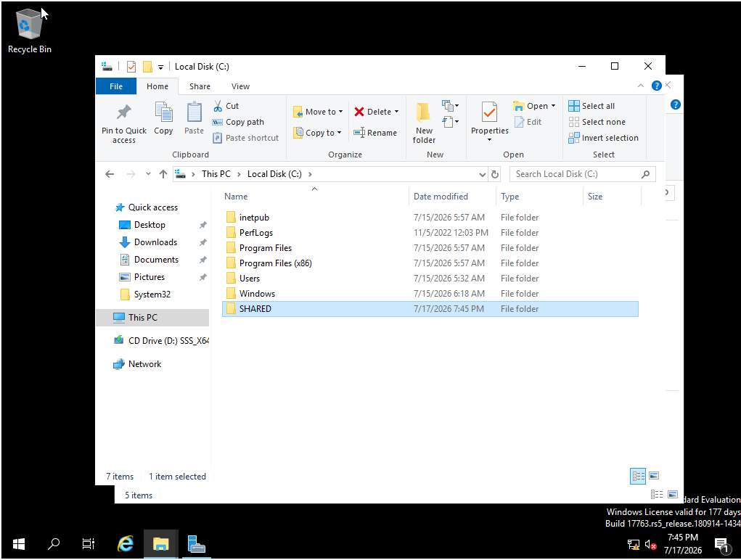Open recent locations dropdown arrow
This screenshot has width=741, height=560.
[148, 174]
